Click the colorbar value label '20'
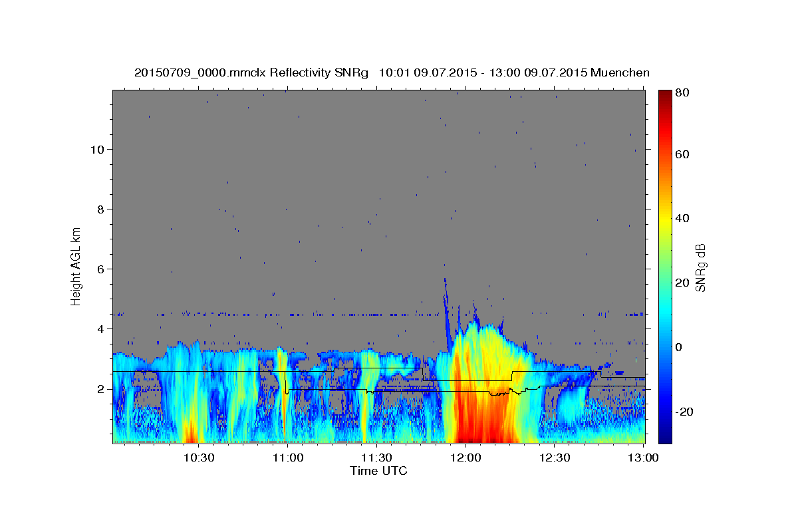Screen dimensions: 798x532 [x=682, y=283]
